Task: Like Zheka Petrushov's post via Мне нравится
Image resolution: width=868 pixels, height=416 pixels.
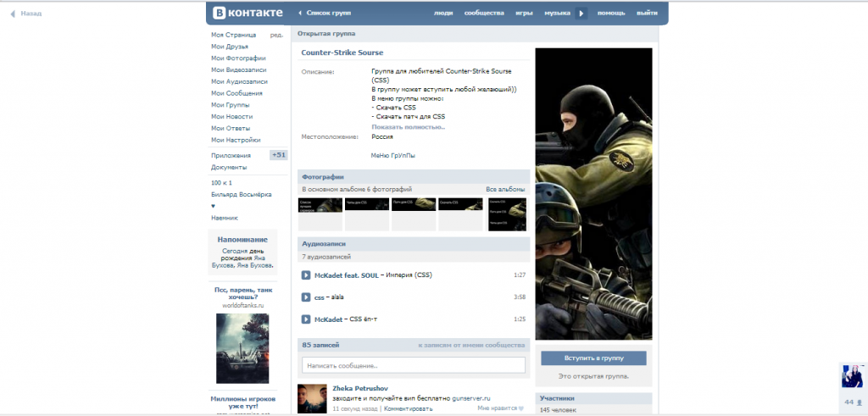Action: coord(500,408)
